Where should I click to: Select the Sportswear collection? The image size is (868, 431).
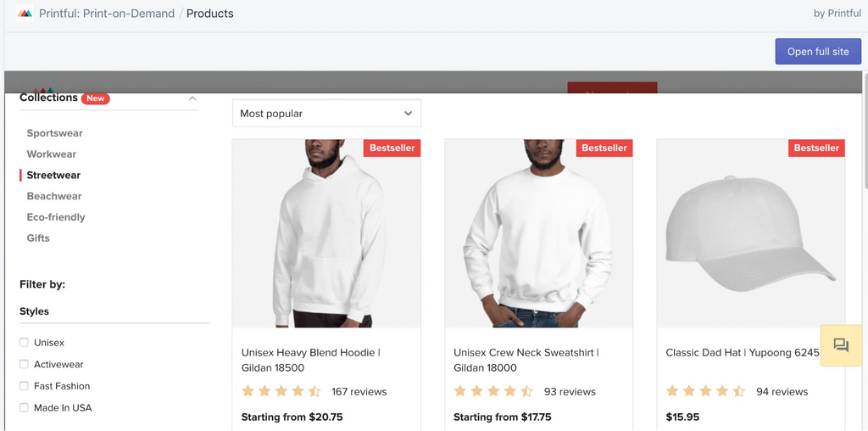54,133
